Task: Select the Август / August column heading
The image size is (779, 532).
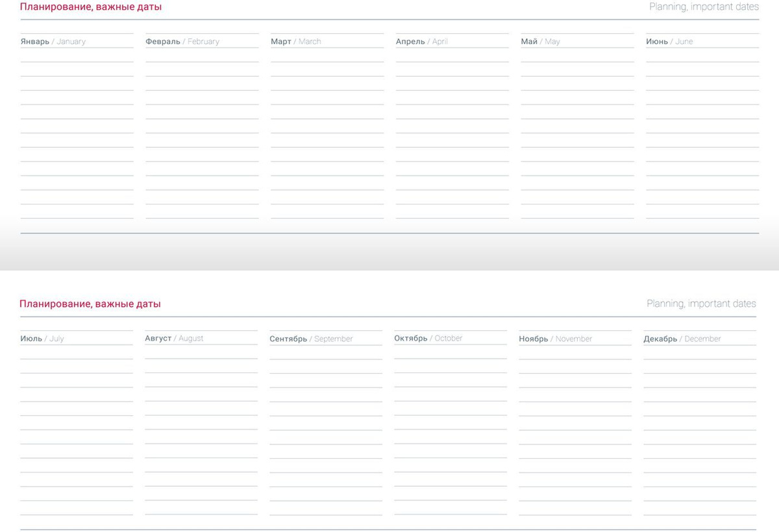Action: pyautogui.click(x=174, y=338)
